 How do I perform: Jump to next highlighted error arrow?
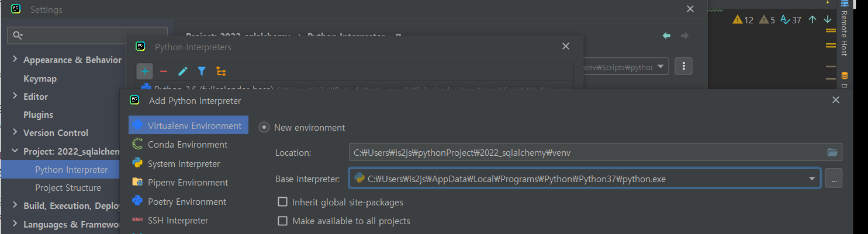click(828, 20)
